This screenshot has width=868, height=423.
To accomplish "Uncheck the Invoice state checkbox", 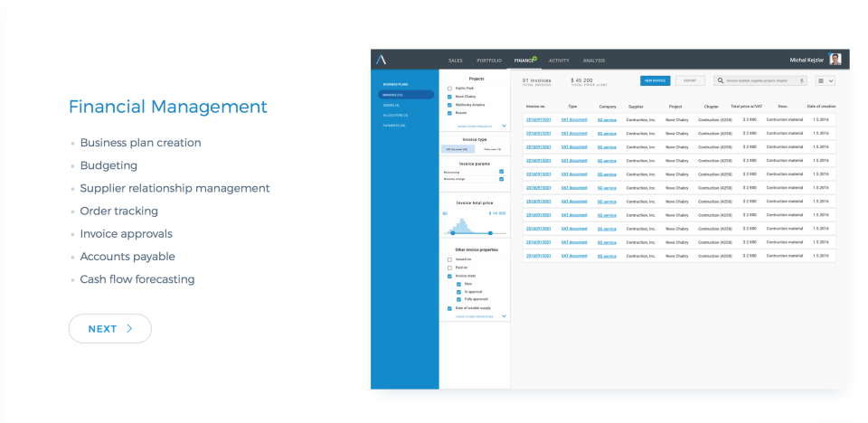I will 449,276.
